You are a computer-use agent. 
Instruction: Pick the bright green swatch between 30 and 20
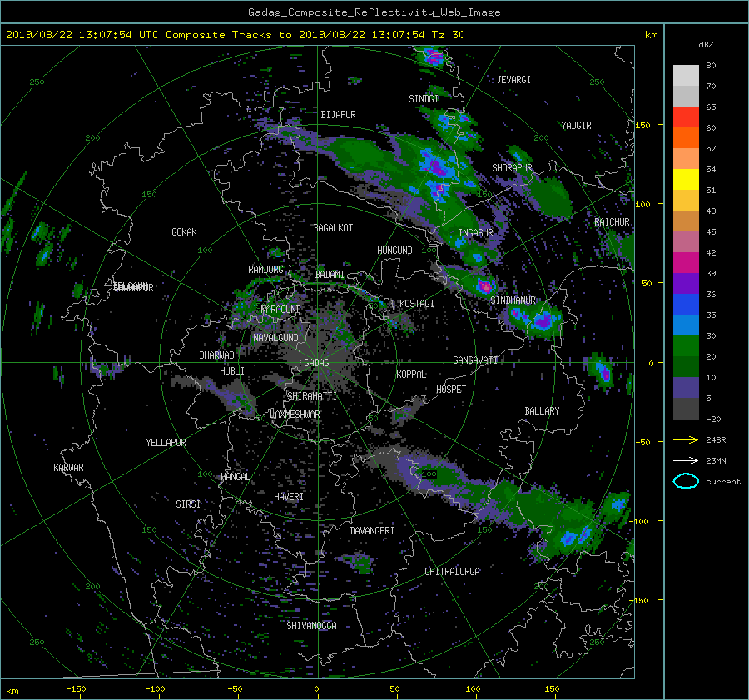(686, 345)
